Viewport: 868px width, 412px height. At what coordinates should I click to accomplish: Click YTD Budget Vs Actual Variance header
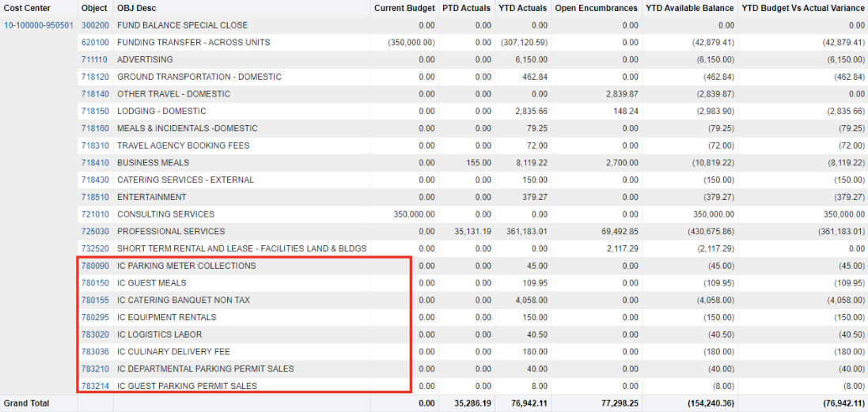click(x=802, y=8)
